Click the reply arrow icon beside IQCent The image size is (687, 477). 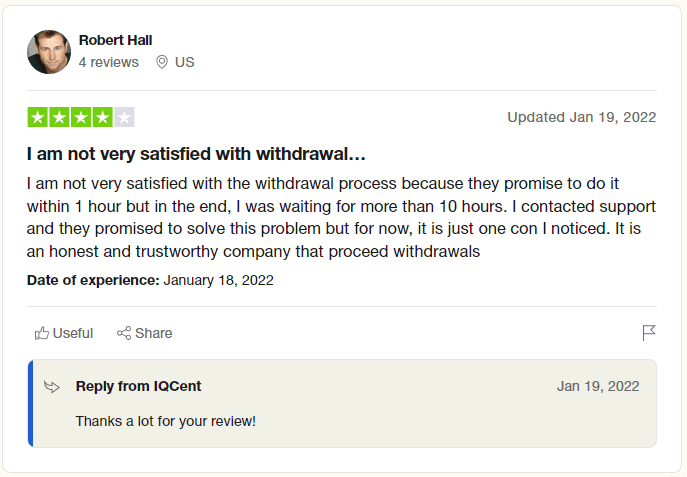52,386
